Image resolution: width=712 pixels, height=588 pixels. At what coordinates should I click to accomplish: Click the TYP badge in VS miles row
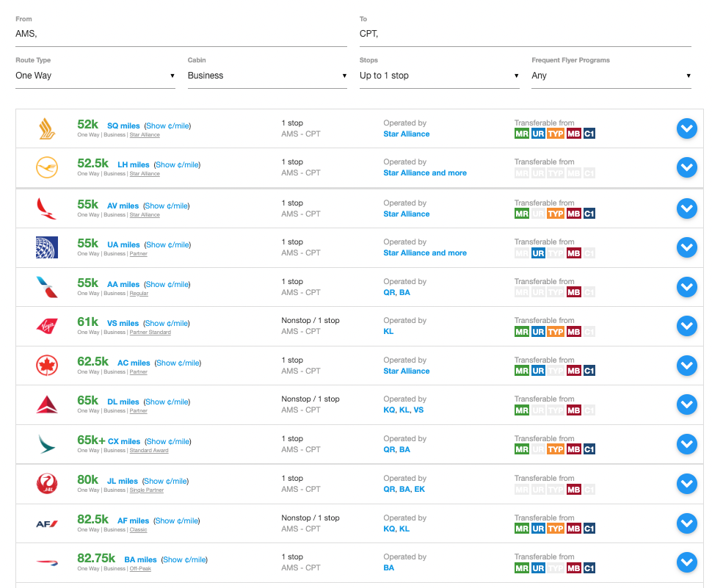[556, 332]
